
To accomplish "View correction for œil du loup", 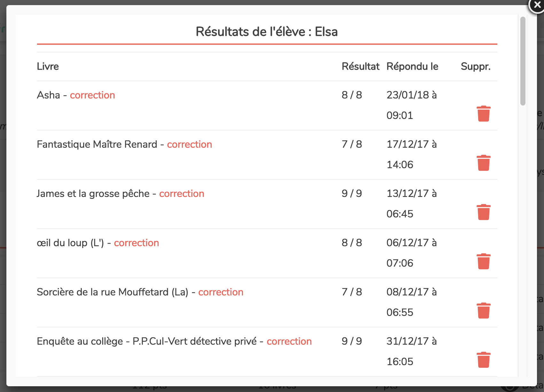I will [x=136, y=243].
